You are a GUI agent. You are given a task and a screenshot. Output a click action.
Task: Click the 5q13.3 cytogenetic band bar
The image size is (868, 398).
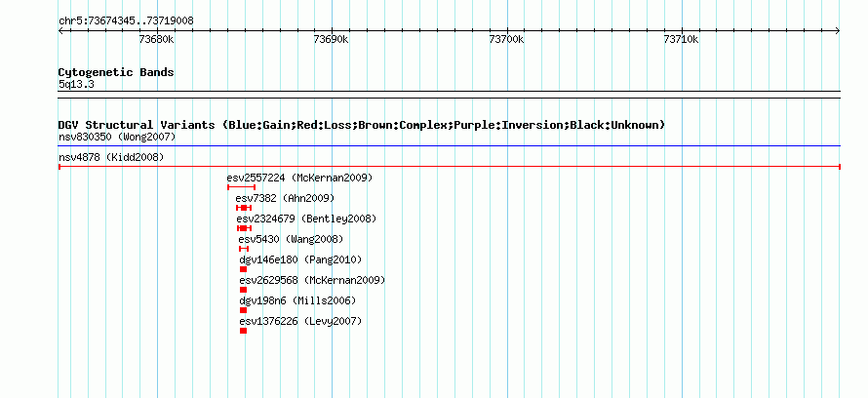tap(449, 95)
